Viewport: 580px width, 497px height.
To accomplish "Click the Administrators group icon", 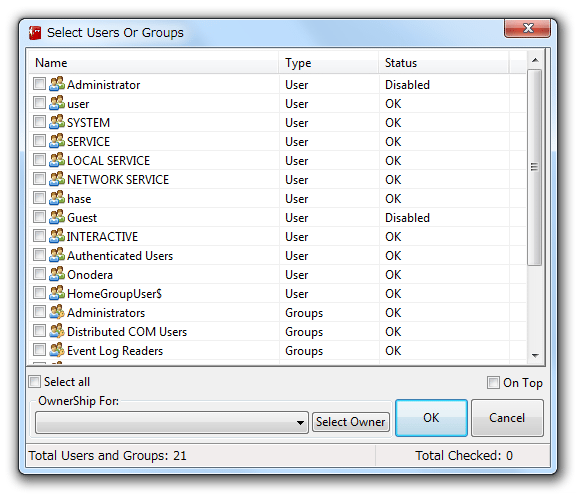I will [x=57, y=312].
